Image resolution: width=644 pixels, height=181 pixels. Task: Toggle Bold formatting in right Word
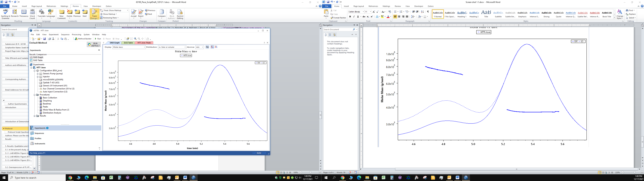(350, 16)
